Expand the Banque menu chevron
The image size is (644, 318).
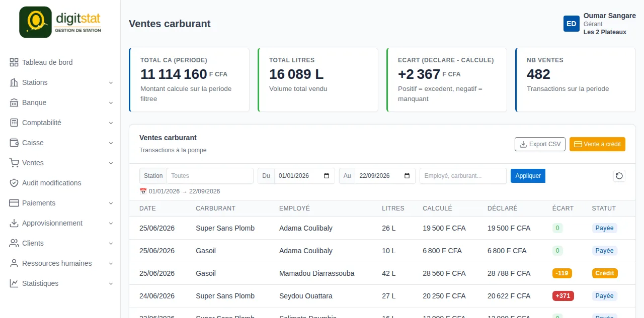[x=111, y=103]
